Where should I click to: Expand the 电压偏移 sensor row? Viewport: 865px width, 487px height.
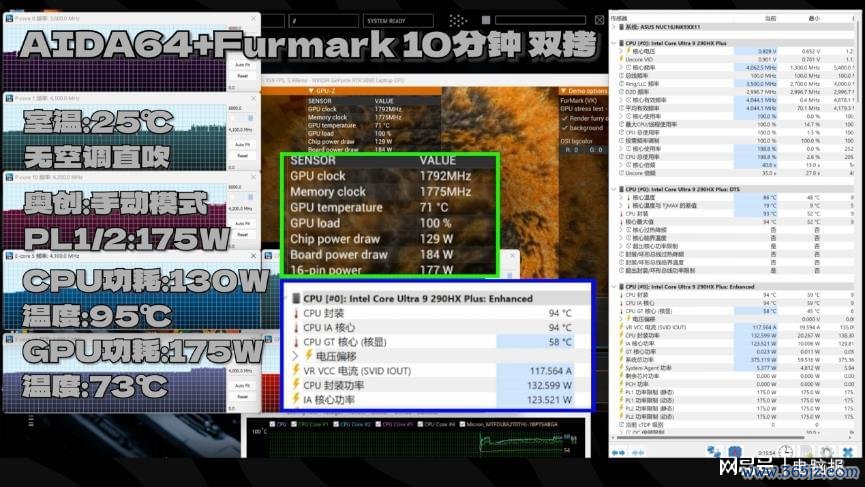pos(621,319)
